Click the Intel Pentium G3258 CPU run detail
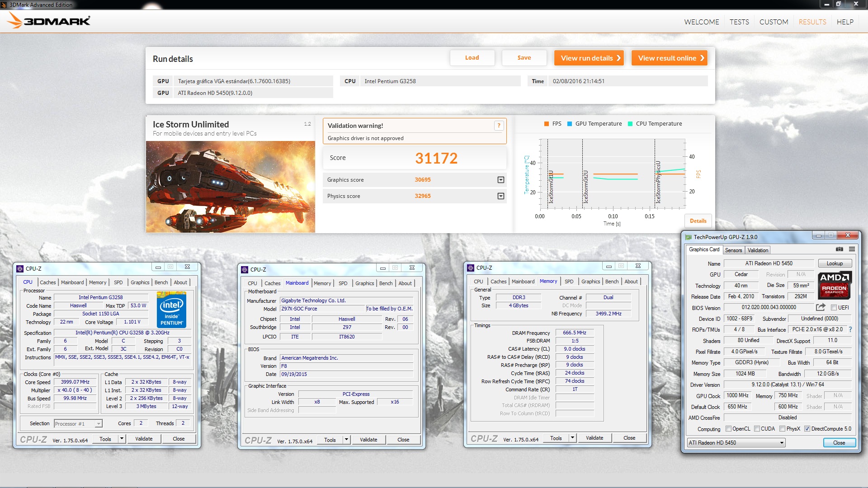The image size is (868, 488). (x=440, y=81)
